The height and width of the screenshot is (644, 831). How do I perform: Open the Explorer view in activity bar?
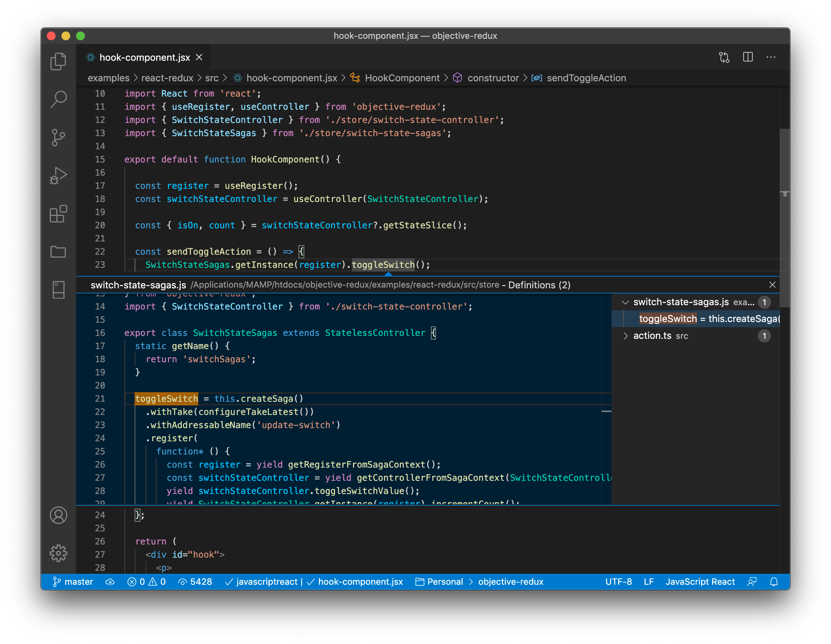(58, 61)
